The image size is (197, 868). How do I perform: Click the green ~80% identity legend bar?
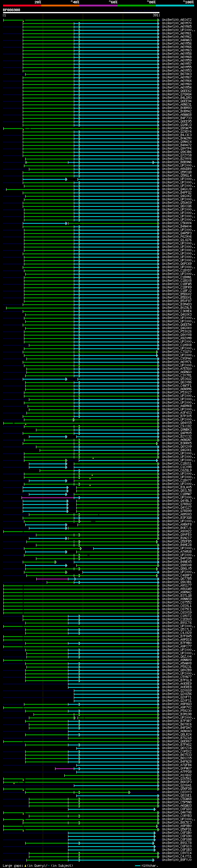(137, 6)
